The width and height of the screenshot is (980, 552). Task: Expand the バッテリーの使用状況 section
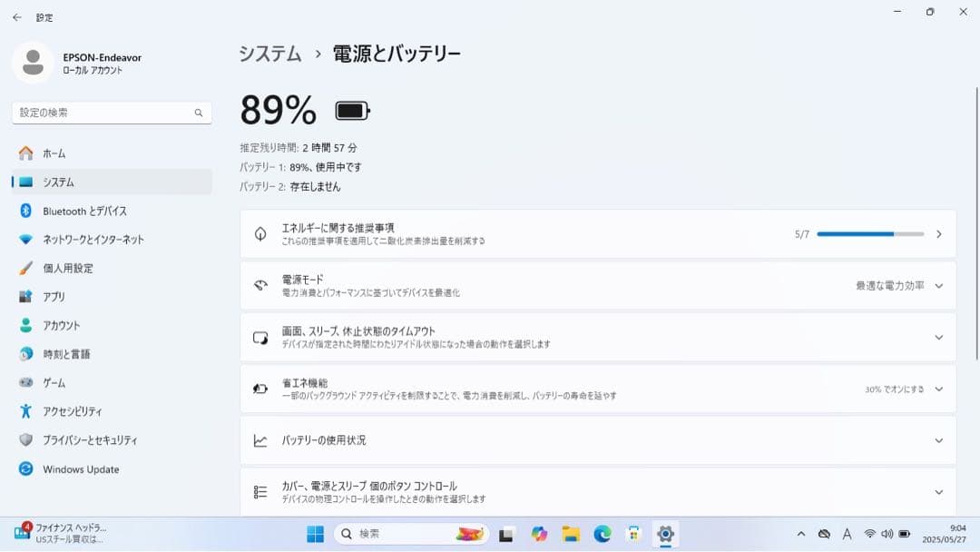tap(938, 439)
